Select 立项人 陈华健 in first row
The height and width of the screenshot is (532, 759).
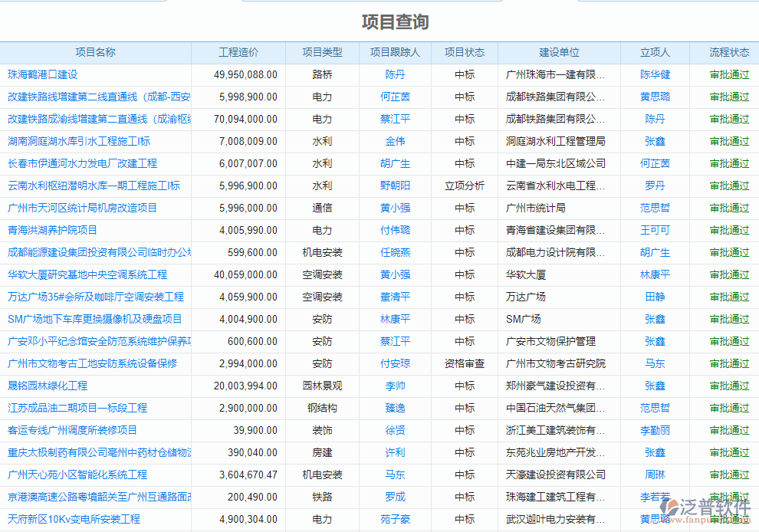click(x=654, y=74)
